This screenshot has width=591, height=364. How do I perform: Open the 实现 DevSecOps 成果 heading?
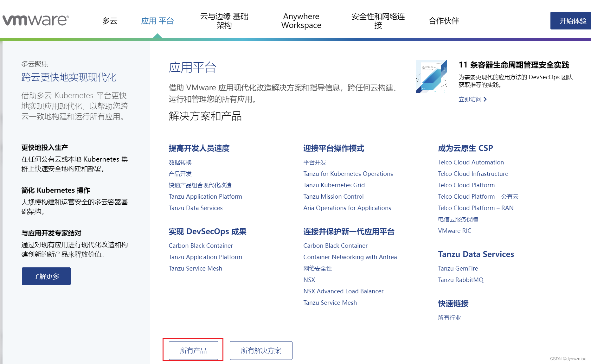[x=208, y=232]
